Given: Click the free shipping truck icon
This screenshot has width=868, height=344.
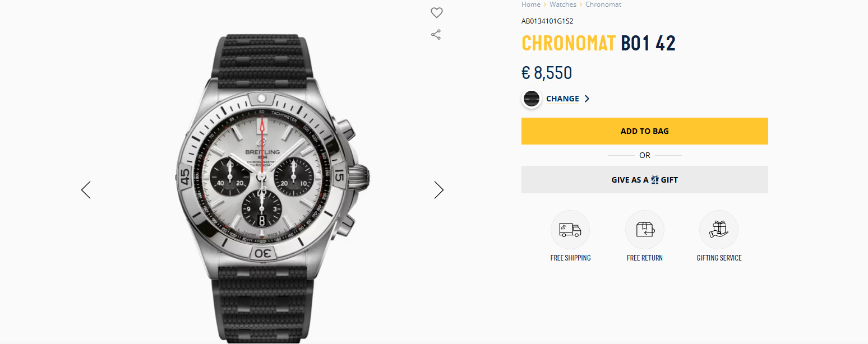Looking at the screenshot, I should [570, 230].
